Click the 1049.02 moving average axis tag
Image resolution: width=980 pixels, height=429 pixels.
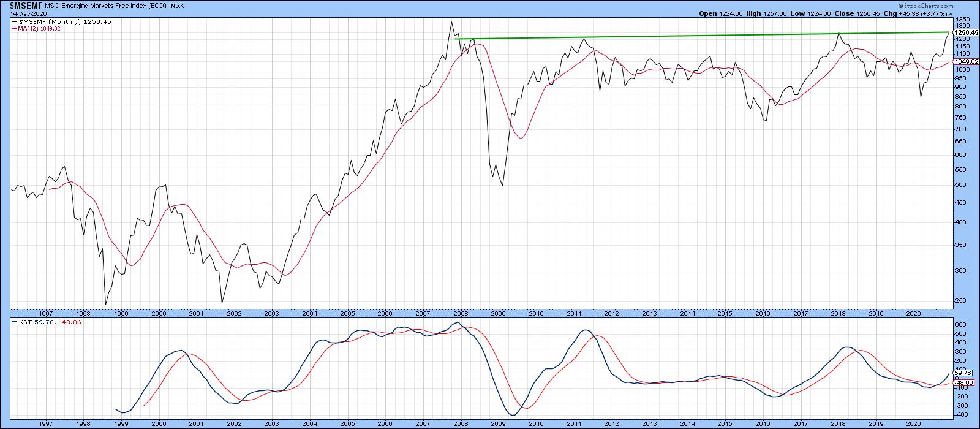click(x=967, y=62)
